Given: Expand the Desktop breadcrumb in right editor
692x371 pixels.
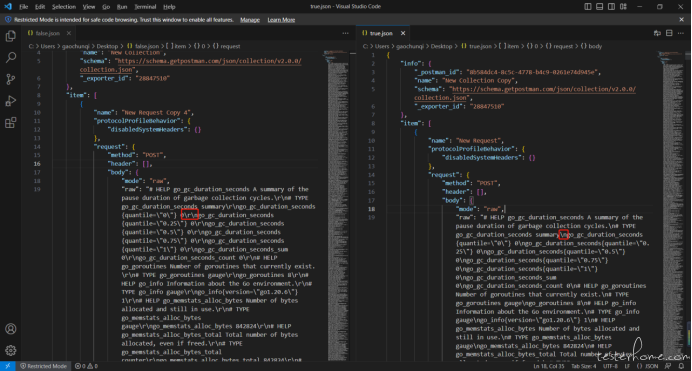Looking at the screenshot, I should click(x=441, y=46).
